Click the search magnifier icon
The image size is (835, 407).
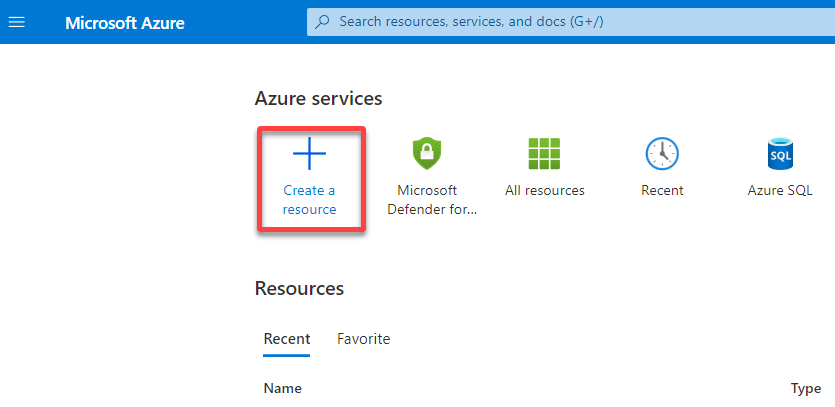pyautogui.click(x=322, y=22)
